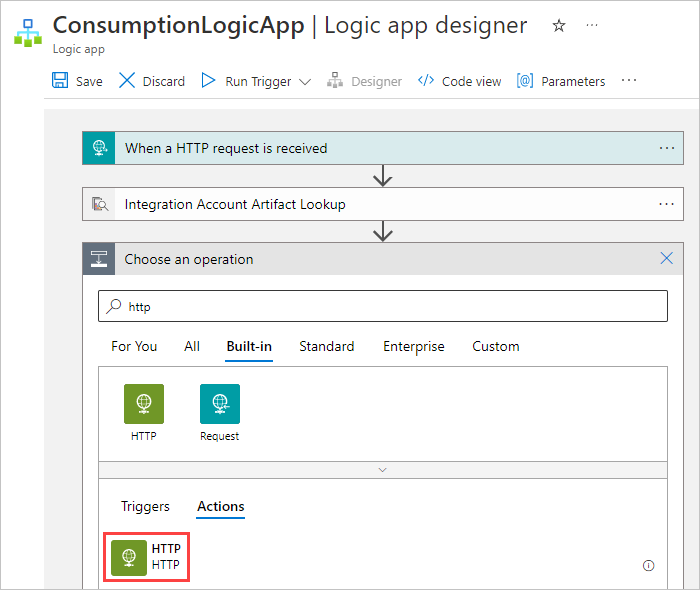Screen dimensions: 700x590
Task: Expand the Run Trigger dropdown arrow
Action: click(305, 82)
